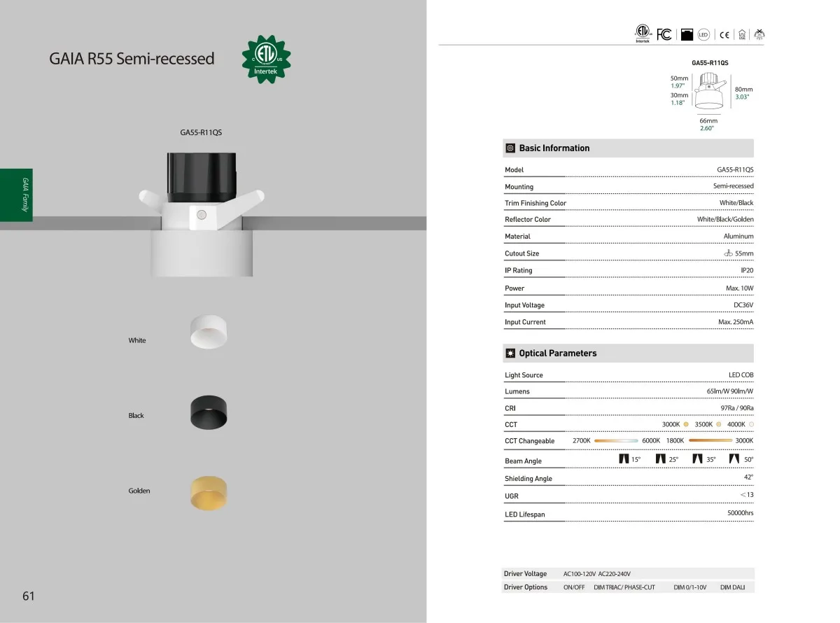Click the 1800K to 3000K gradient bar

click(710, 441)
